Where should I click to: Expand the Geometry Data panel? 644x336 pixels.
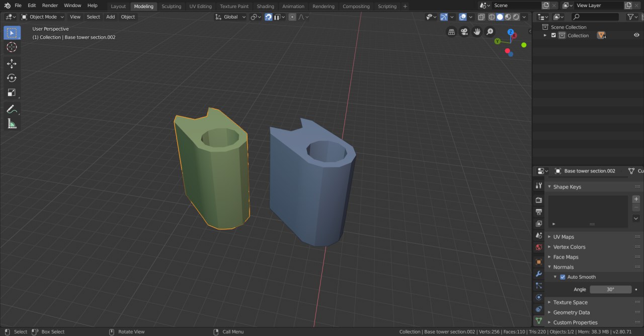(572, 312)
